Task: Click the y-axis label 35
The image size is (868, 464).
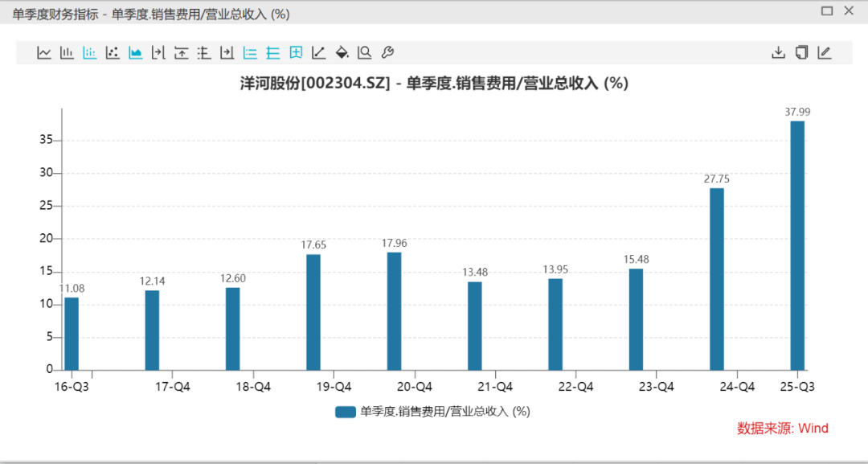Action: 46,141
